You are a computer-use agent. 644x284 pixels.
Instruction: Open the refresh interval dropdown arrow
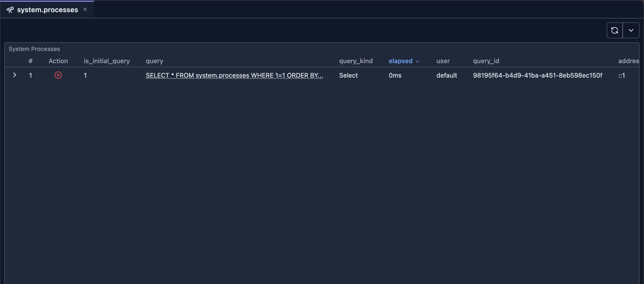tap(631, 30)
